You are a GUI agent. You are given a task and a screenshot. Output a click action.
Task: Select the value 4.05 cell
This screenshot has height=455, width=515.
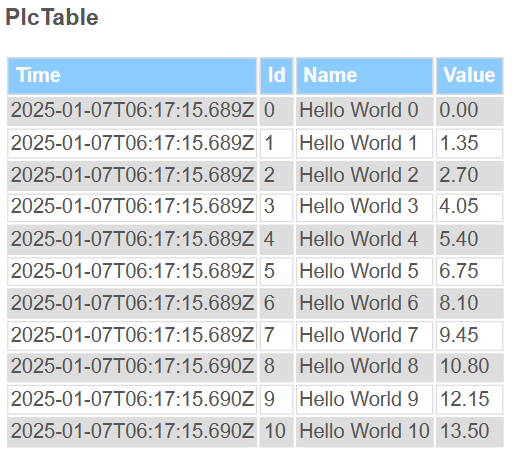pos(469,207)
